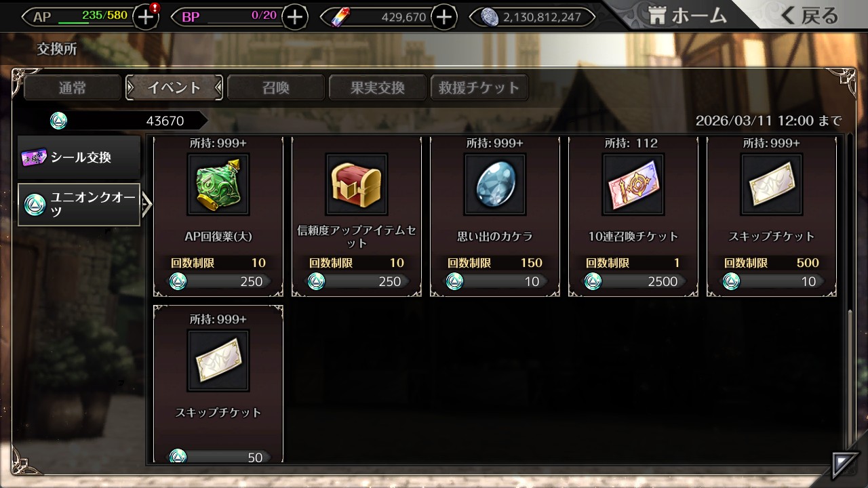
Task: Open the 召喚 exchange tab
Action: coord(276,87)
